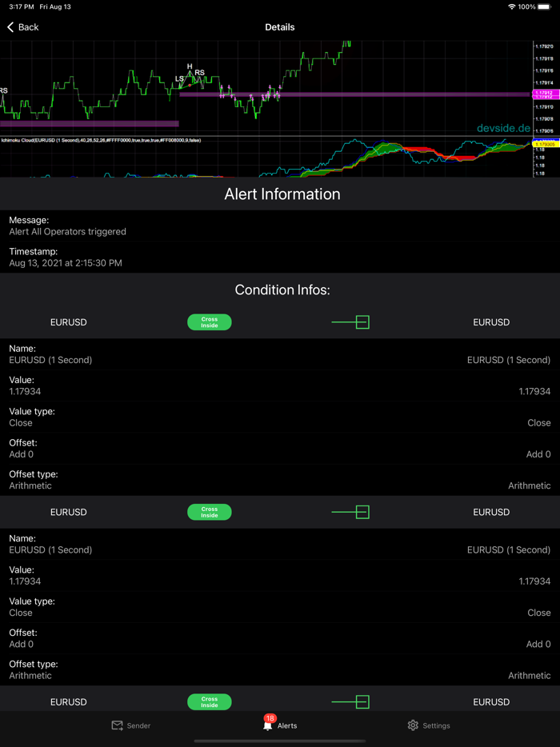Tap the left EURUSD label in the second condition header

point(69,512)
